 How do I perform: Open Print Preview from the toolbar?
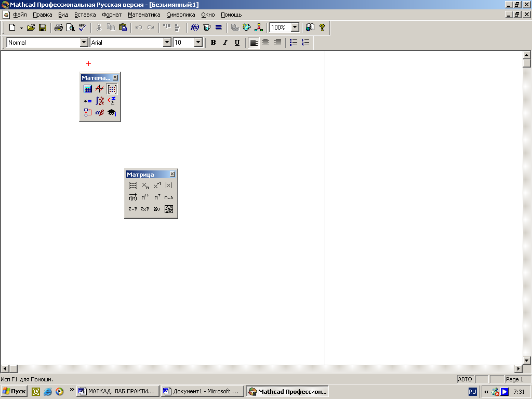pyautogui.click(x=70, y=28)
